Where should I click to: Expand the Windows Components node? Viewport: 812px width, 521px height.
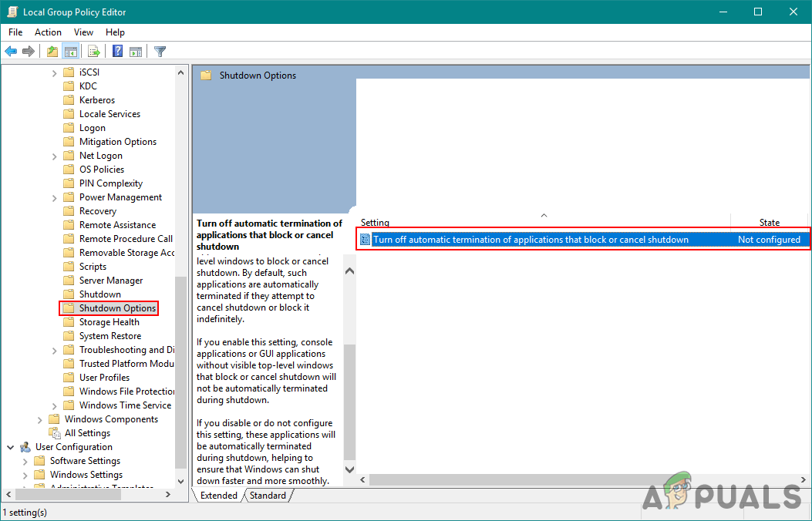(x=39, y=419)
